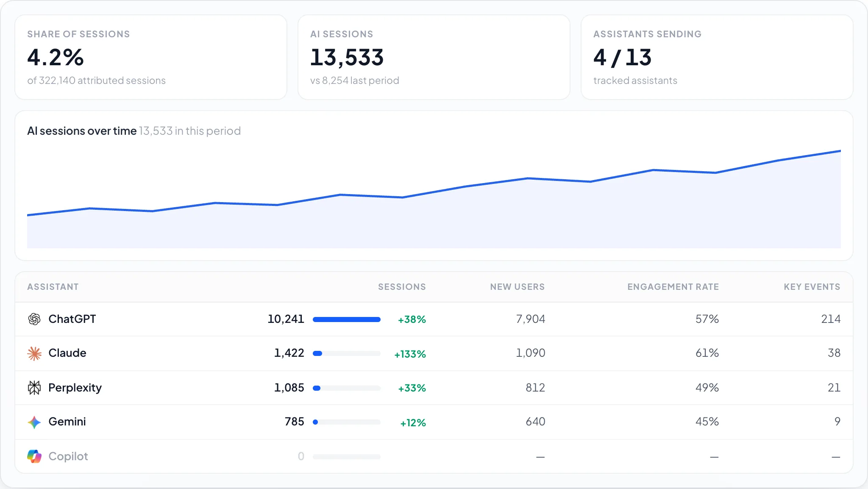The image size is (868, 489).
Task: Click the 4 / 13 assistants sending value
Action: coord(622,58)
